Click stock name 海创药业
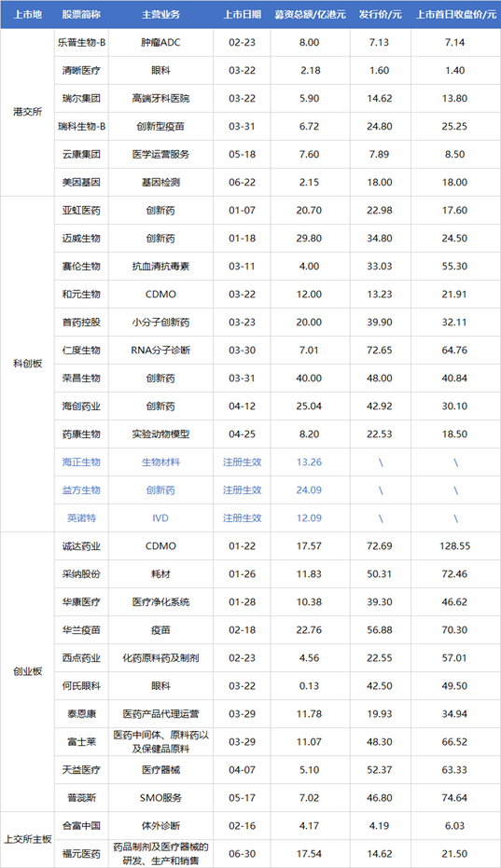 [x=81, y=406]
